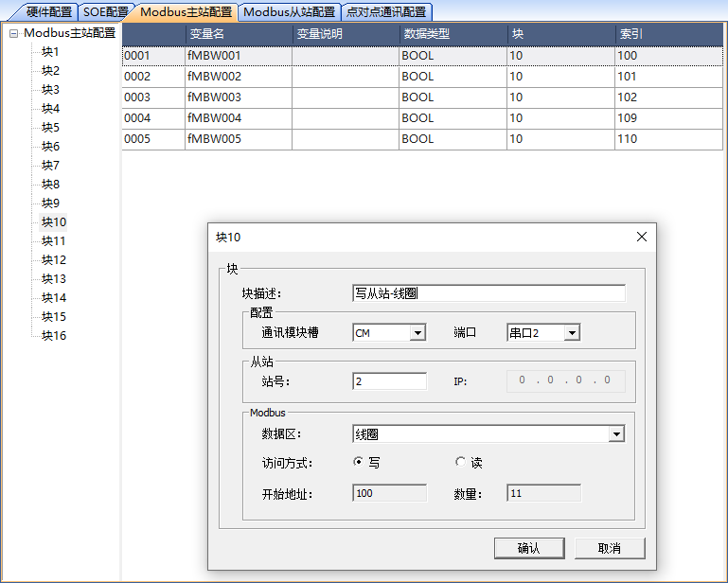Click the 站号 input field
Image resolution: width=728 pixels, height=583 pixels.
tap(389, 381)
